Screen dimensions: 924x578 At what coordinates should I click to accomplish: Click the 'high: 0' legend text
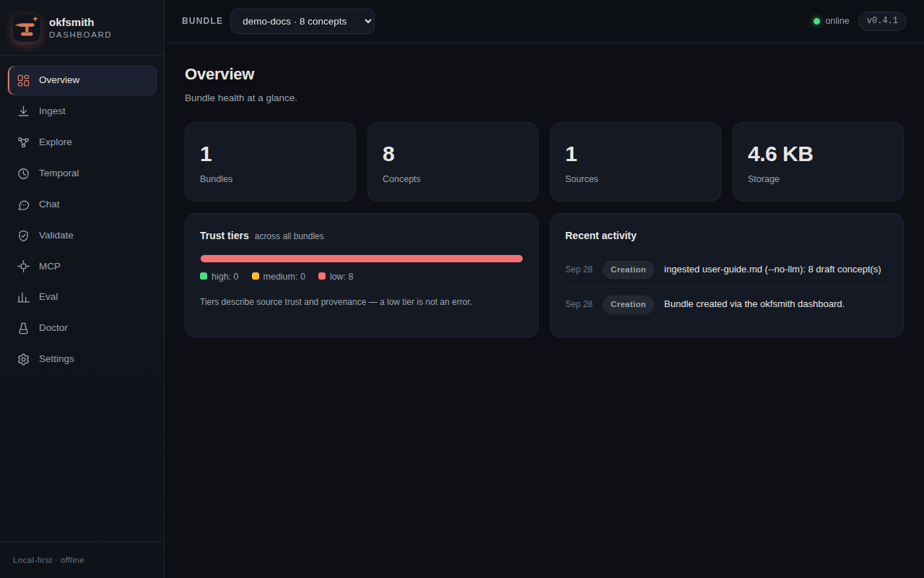pos(225,277)
